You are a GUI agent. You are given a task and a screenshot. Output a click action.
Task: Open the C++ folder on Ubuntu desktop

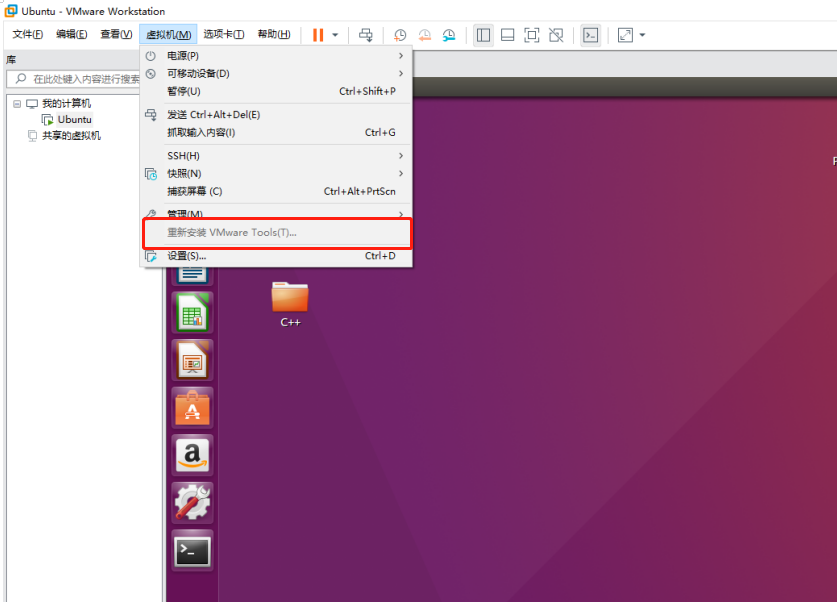pyautogui.click(x=290, y=304)
